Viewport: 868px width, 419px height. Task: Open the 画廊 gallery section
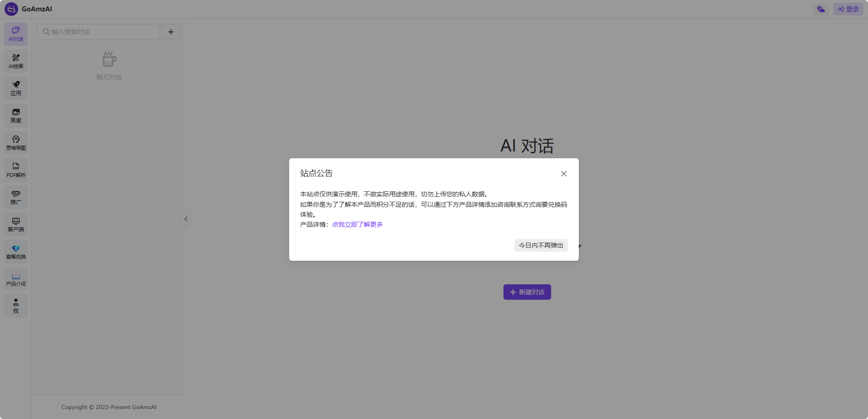click(16, 116)
